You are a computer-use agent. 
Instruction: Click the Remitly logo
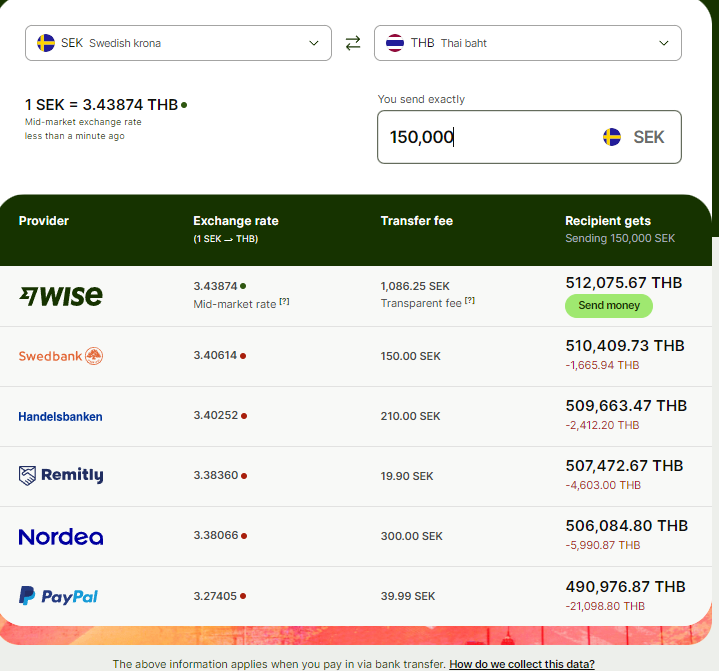point(61,476)
